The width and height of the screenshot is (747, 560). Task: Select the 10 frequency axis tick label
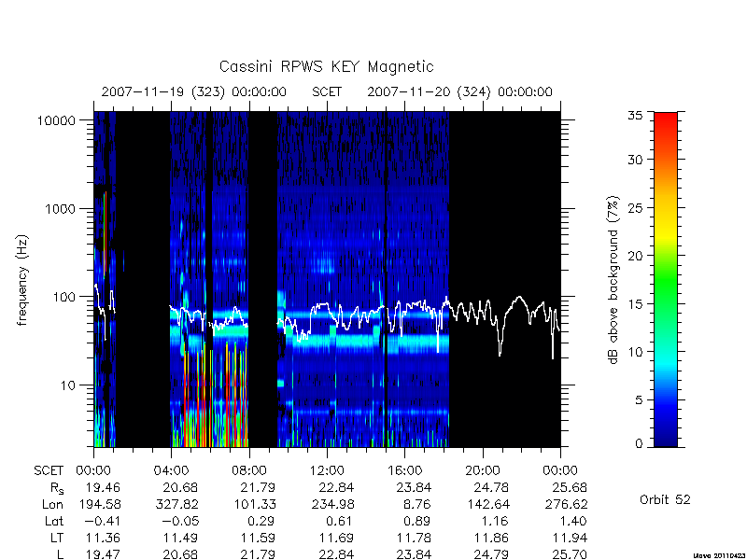[x=68, y=385]
